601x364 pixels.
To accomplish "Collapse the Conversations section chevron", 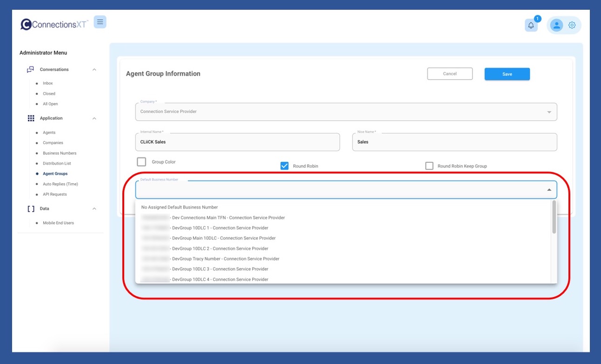I will [x=94, y=70].
